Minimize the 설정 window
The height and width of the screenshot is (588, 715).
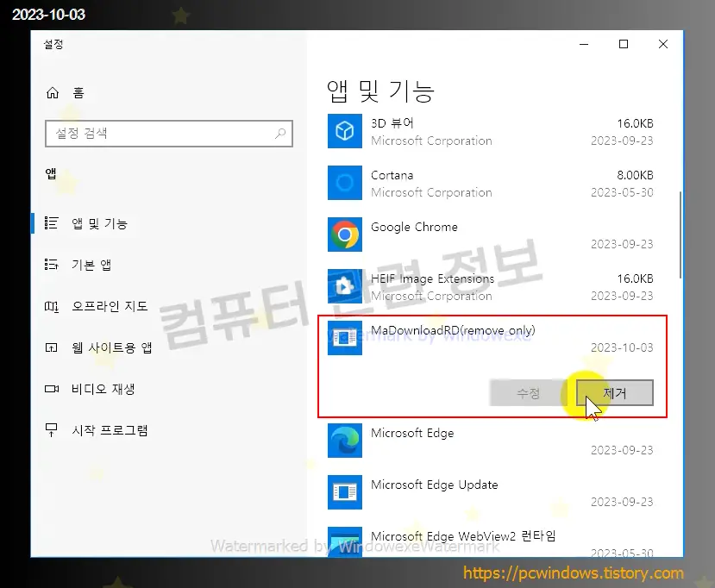point(584,44)
